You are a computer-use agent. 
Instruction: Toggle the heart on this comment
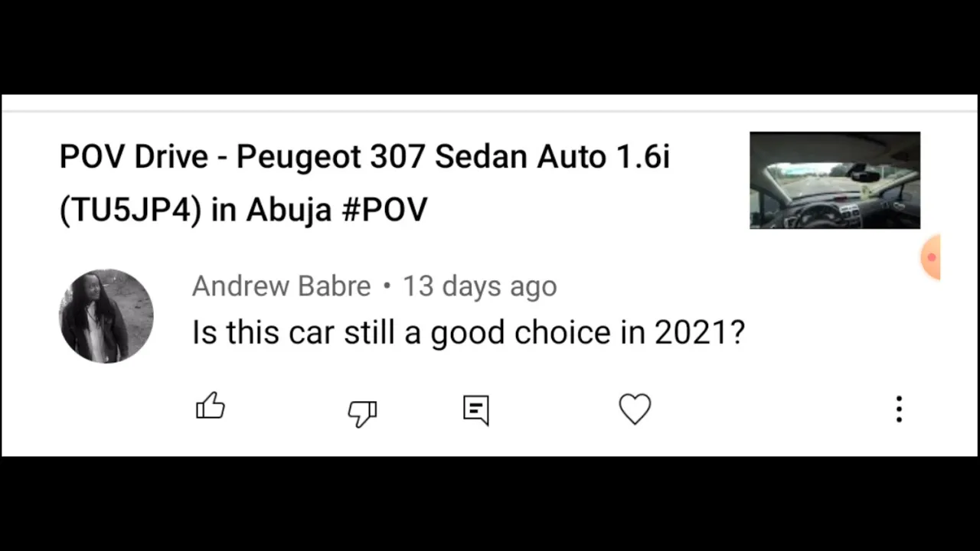coord(635,409)
